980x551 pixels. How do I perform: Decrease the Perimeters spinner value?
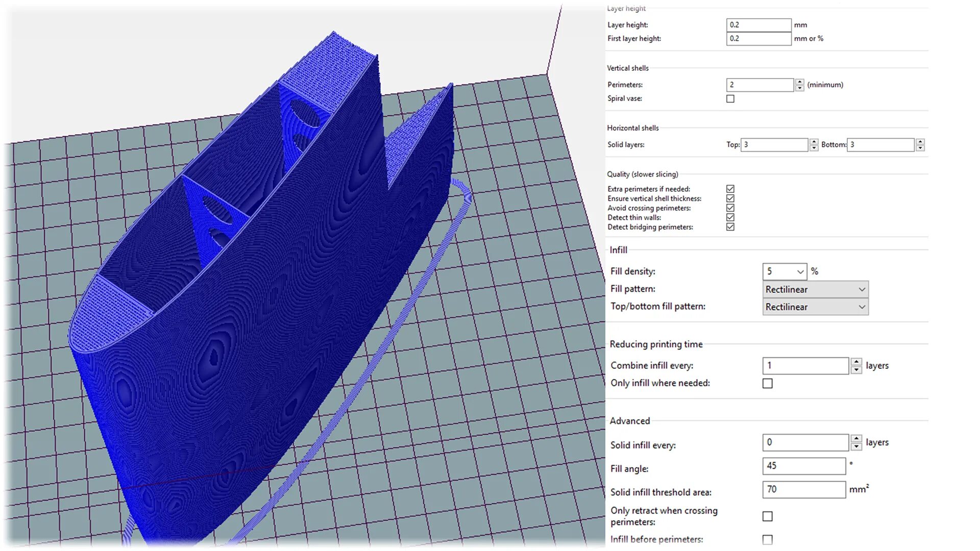[800, 88]
